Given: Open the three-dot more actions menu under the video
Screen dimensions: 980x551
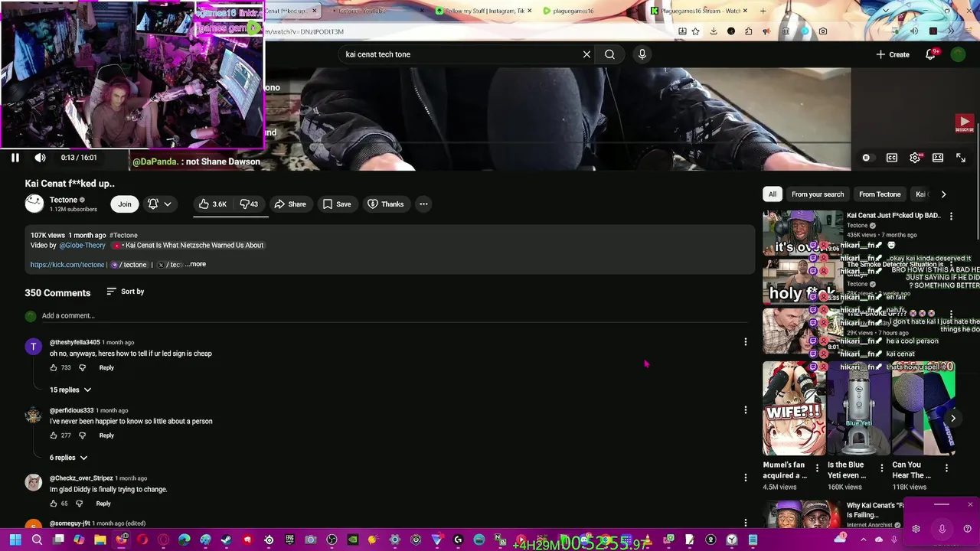Looking at the screenshot, I should (423, 204).
